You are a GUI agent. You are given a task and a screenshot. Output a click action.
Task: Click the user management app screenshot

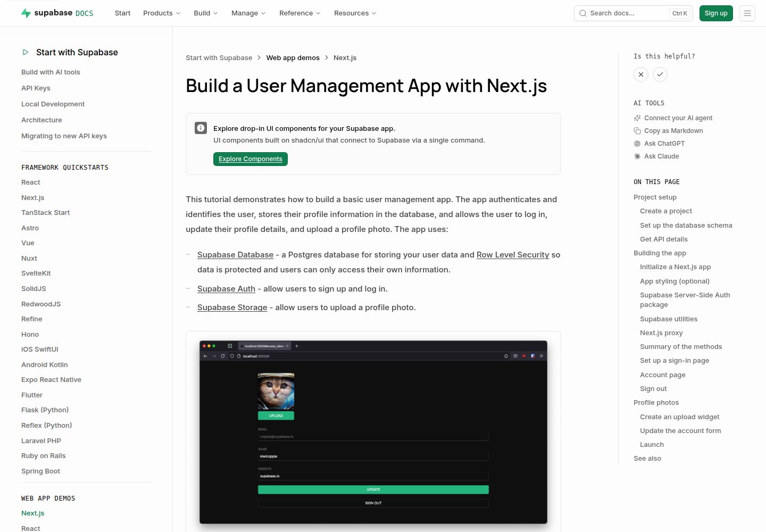[373, 432]
